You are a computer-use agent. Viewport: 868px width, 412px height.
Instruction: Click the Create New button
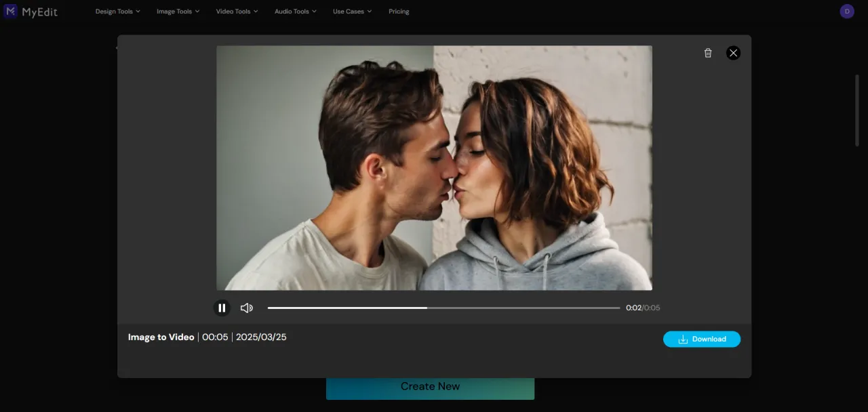click(430, 388)
